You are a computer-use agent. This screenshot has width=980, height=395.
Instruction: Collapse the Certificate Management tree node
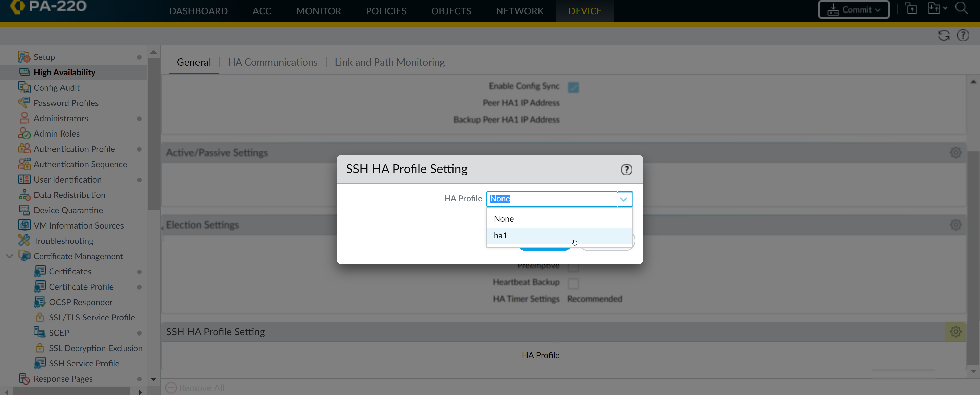[x=10, y=256]
